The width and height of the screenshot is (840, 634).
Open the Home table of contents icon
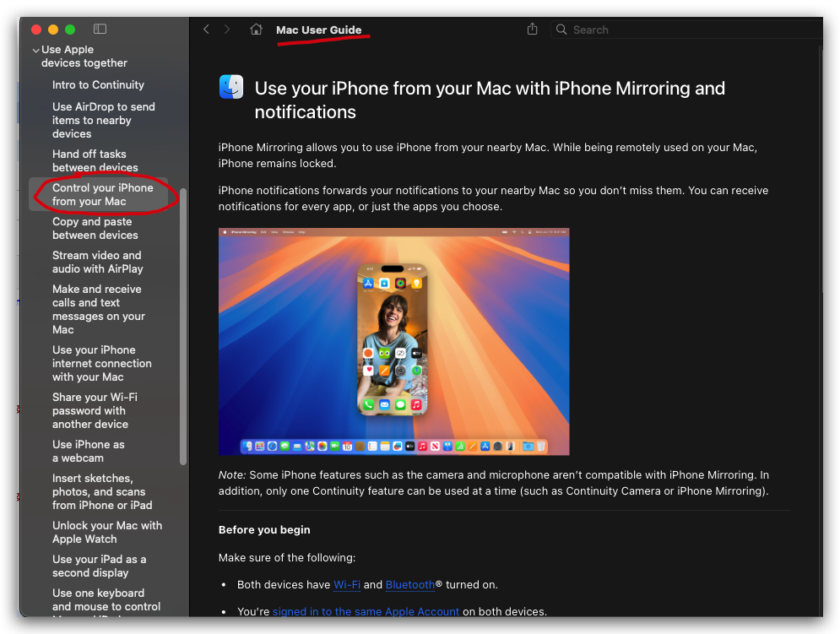click(256, 29)
